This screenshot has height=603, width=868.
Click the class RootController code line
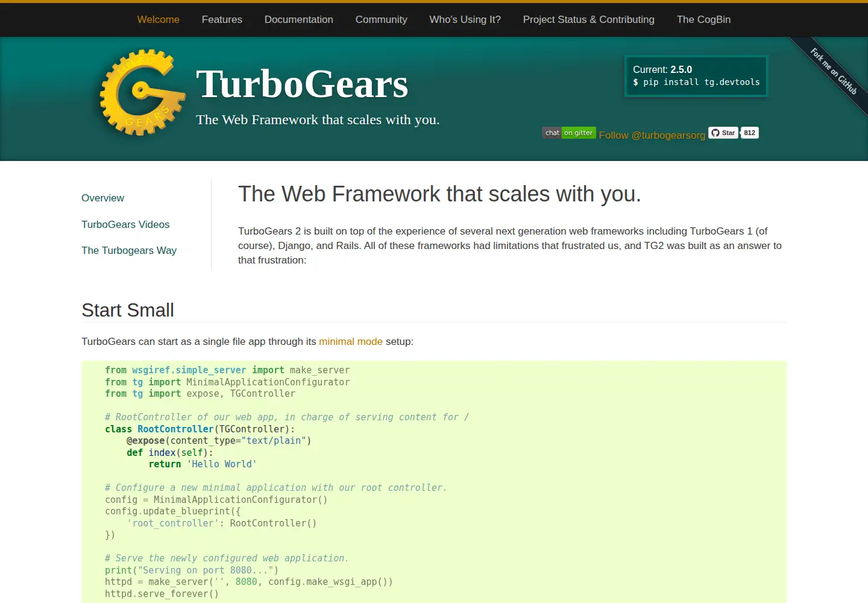pos(200,429)
